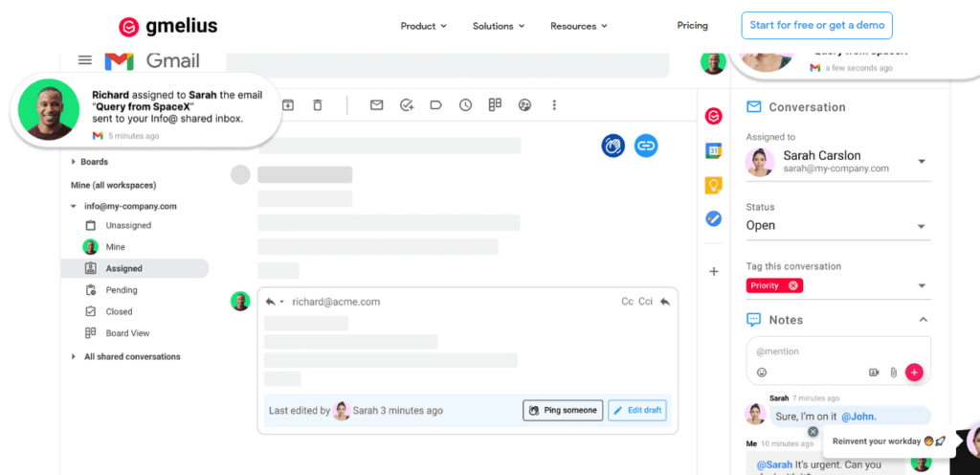
Task: Click the video recording icon in the note box
Action: coord(875,373)
